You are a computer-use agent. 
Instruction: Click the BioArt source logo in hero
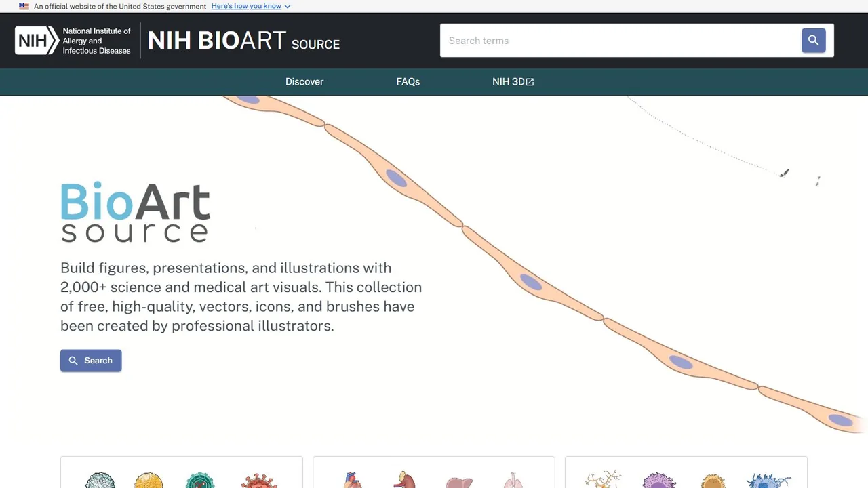pyautogui.click(x=135, y=211)
